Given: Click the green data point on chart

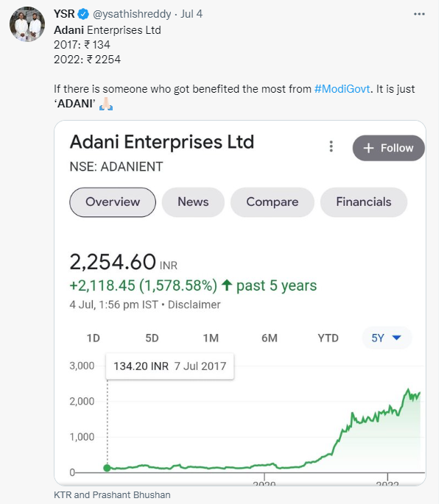Looking at the screenshot, I should click(108, 468).
